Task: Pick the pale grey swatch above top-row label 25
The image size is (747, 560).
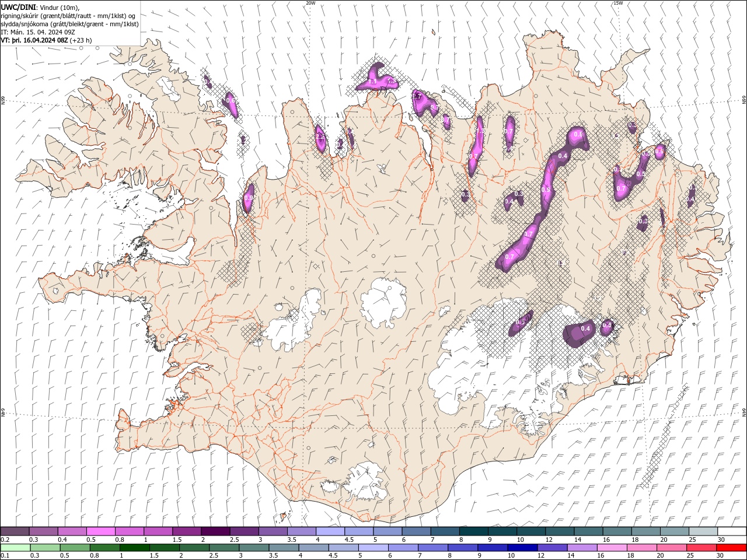Action: (703, 531)
